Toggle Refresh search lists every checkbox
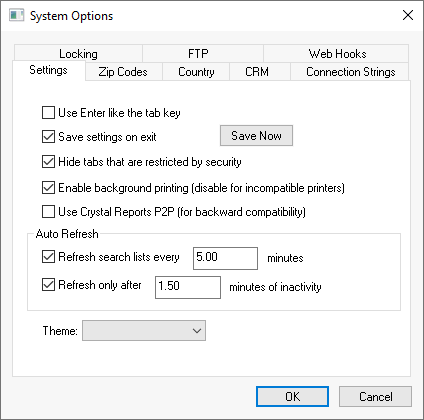 48,257
